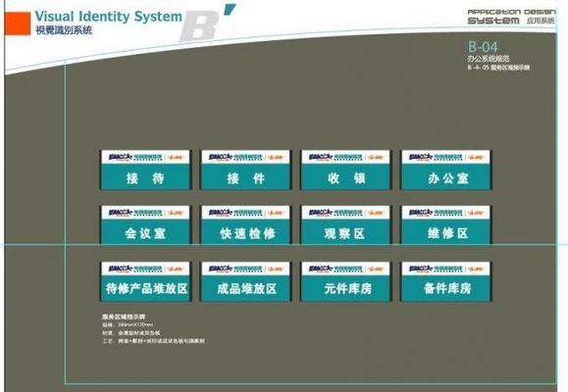This screenshot has height=392, width=568.
Task: Select the 快速检修 sign card
Action: point(245,225)
